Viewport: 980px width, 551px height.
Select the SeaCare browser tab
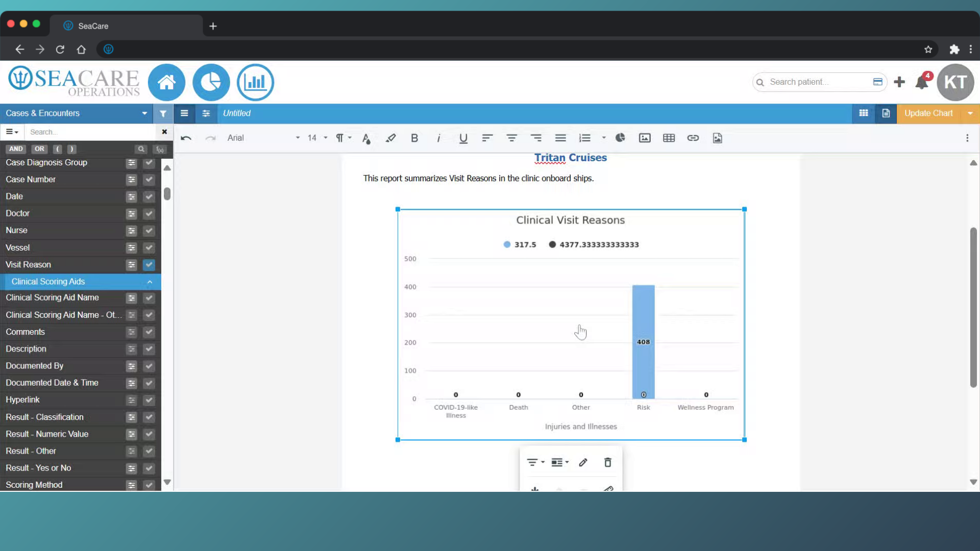coord(126,26)
